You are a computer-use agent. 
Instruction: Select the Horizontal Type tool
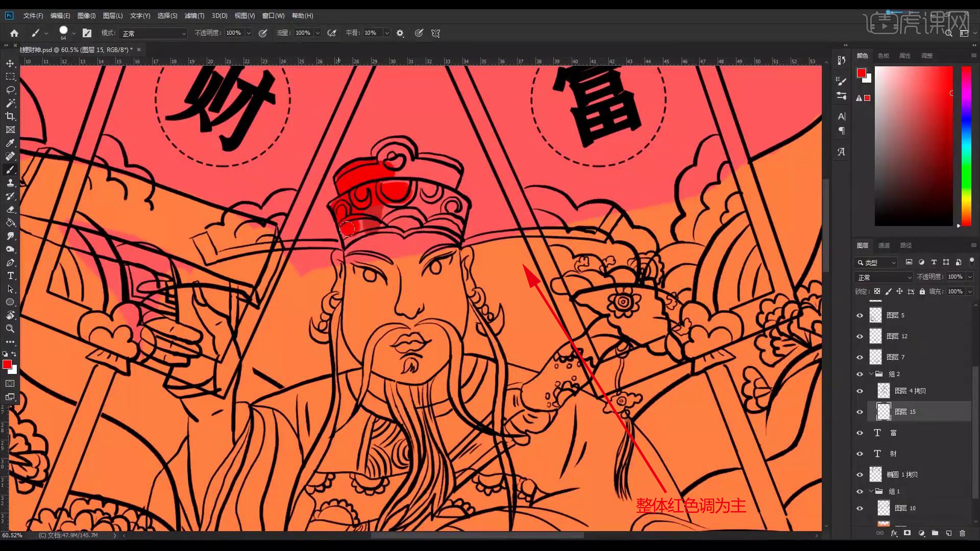10,275
